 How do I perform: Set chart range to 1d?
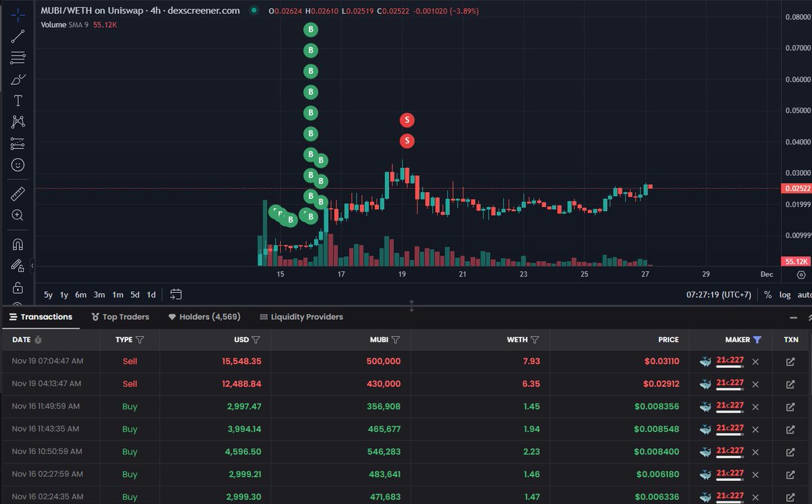coord(152,295)
